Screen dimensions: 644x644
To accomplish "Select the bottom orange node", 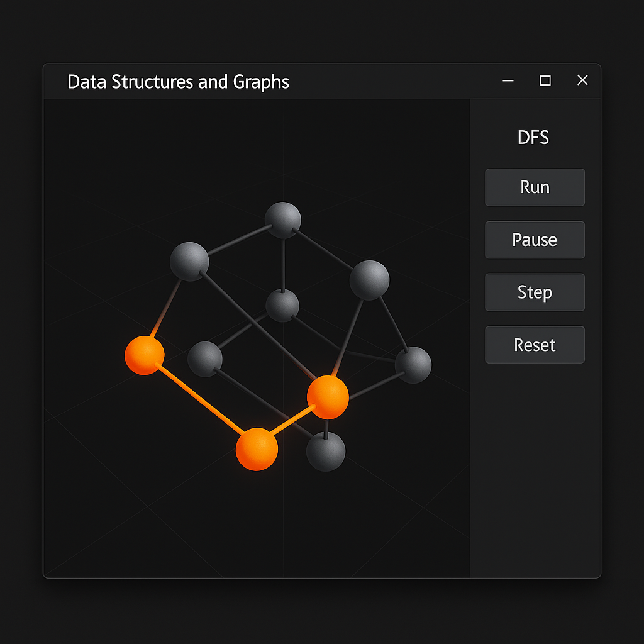I will 257,449.
